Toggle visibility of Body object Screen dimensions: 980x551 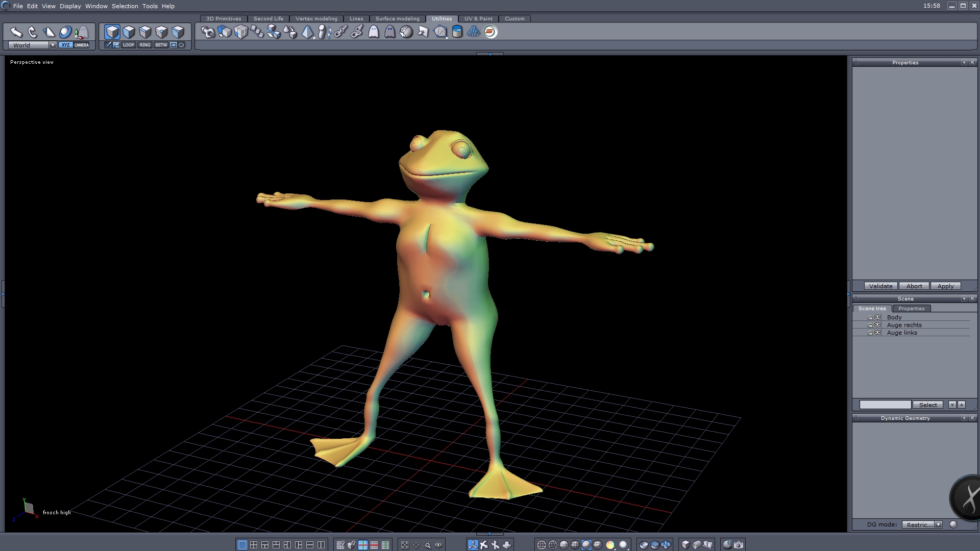877,317
